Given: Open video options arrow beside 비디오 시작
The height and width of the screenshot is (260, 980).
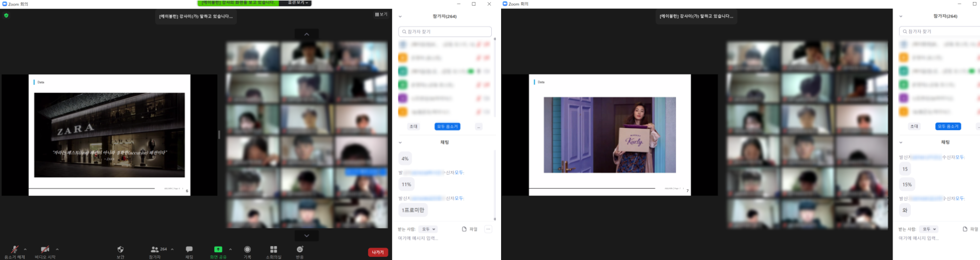Looking at the screenshot, I should 57,249.
